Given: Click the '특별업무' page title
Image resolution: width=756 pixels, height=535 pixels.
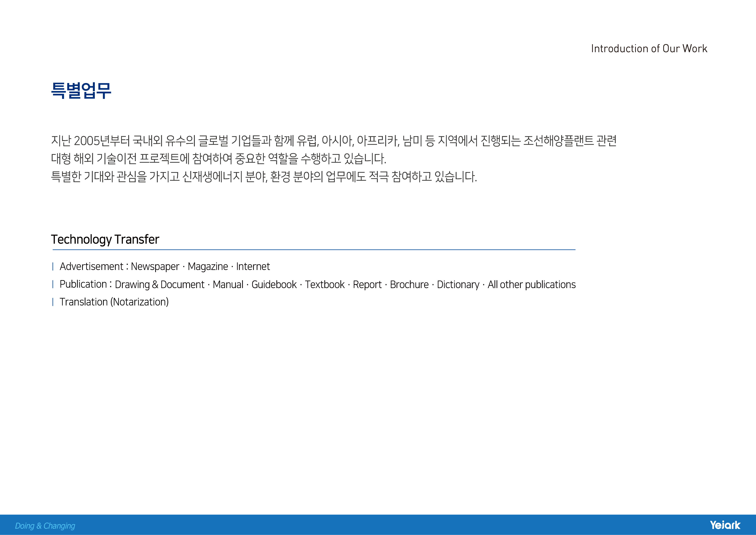Looking at the screenshot, I should pos(81,90).
